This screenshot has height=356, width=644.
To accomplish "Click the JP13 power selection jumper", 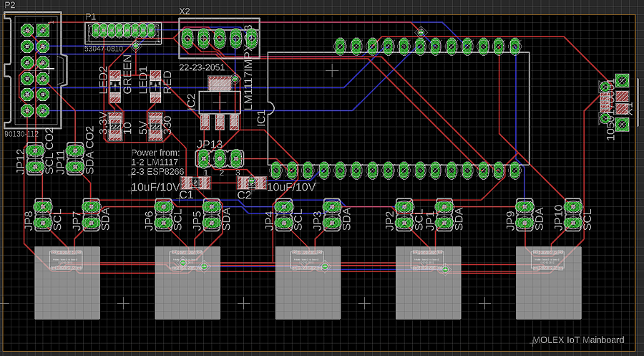I will pos(221,157).
